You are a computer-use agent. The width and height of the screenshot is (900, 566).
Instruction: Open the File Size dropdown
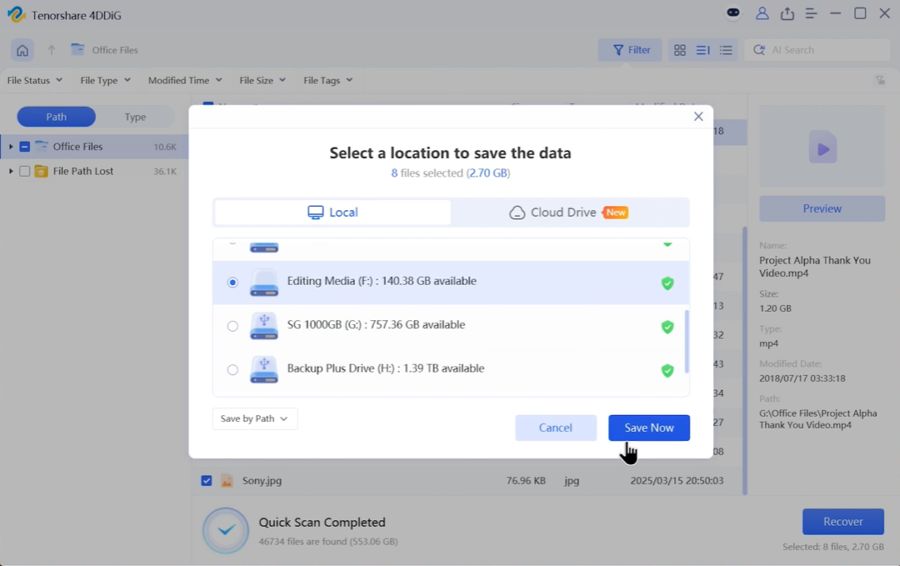click(262, 80)
